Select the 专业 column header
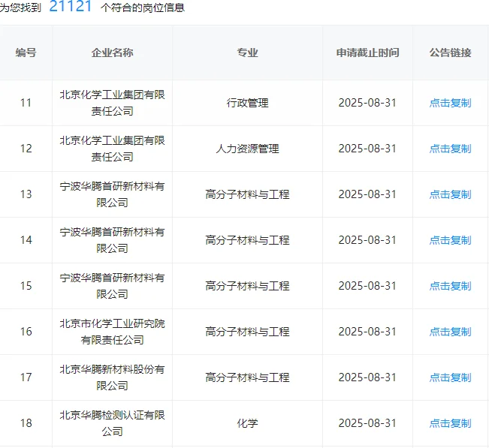The image size is (489, 448). point(247,53)
